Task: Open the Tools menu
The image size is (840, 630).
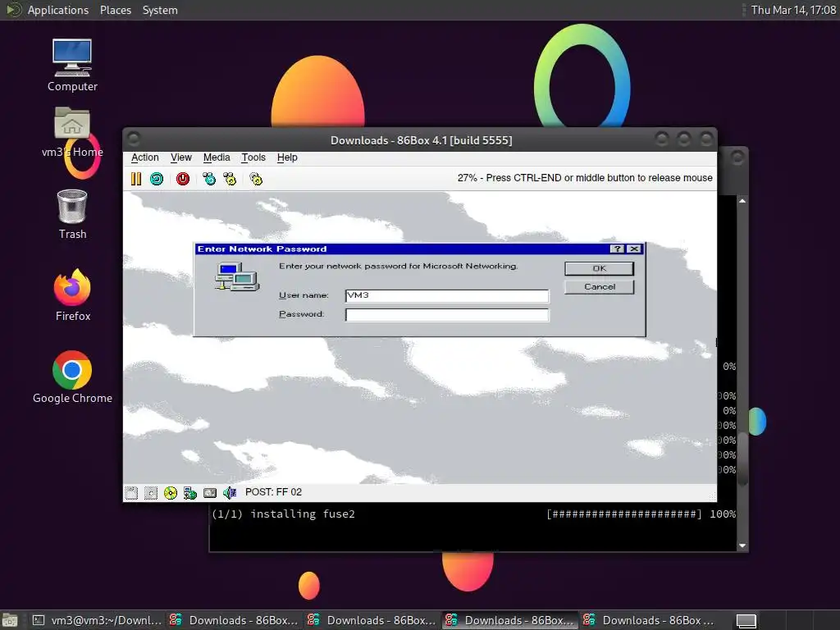Action: click(253, 157)
